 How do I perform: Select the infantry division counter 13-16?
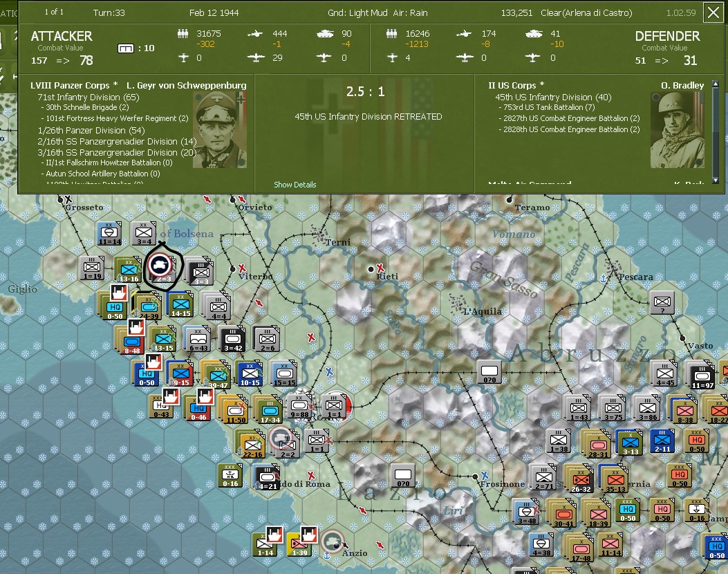tap(128, 270)
